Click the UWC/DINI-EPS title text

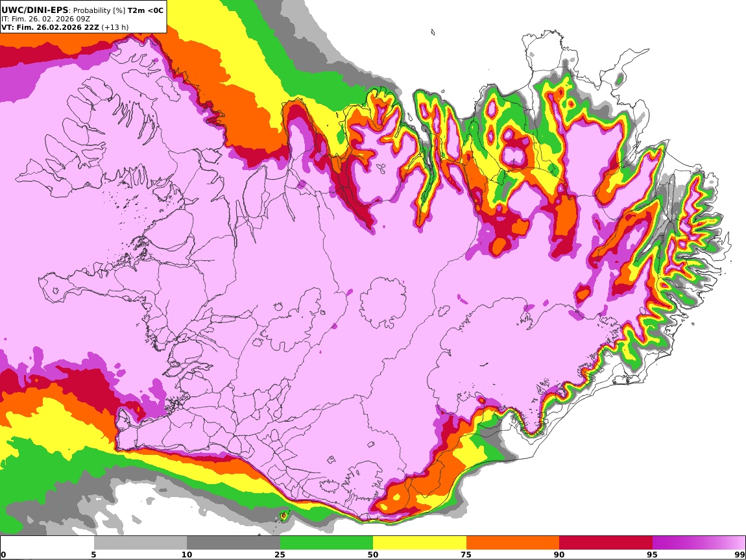[35, 10]
